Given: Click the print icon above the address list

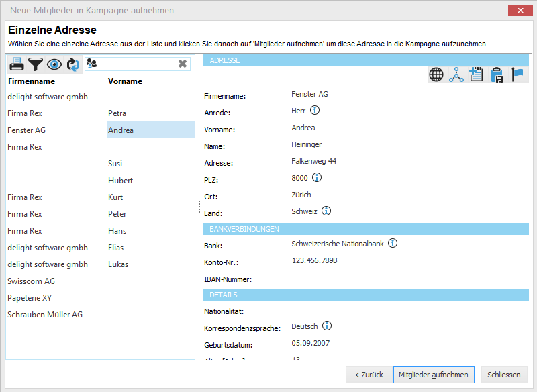Looking at the screenshot, I should [x=15, y=64].
